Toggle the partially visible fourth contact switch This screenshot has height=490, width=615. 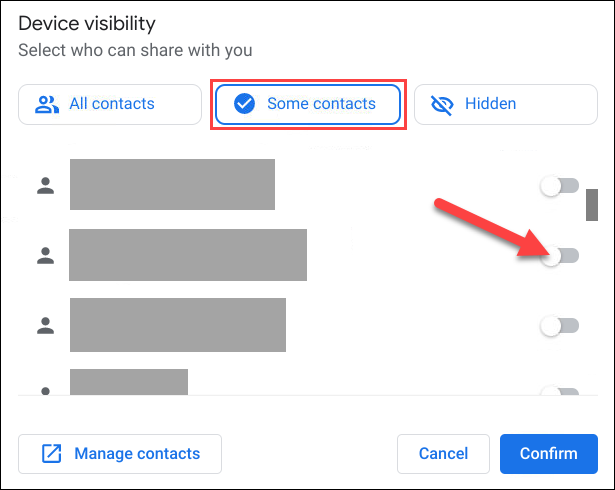pyautogui.click(x=561, y=391)
